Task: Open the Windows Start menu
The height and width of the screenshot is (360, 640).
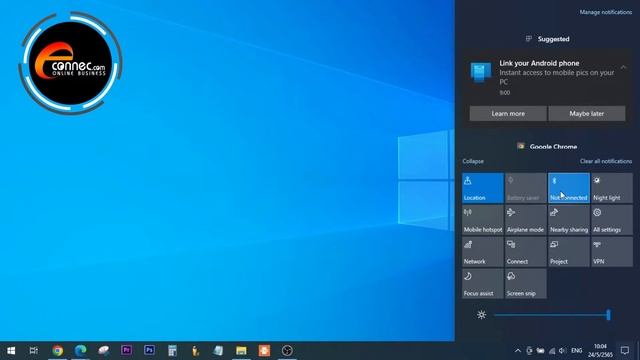Action: (11, 351)
